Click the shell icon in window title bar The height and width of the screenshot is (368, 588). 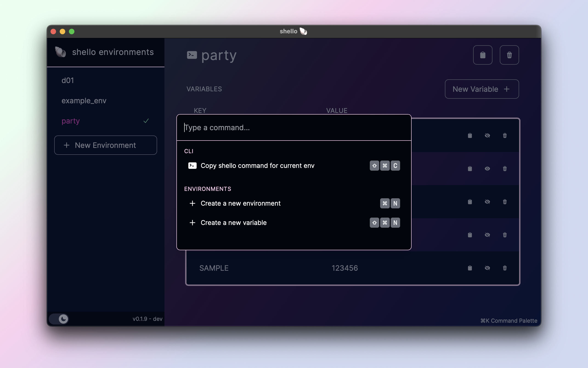[x=303, y=32]
